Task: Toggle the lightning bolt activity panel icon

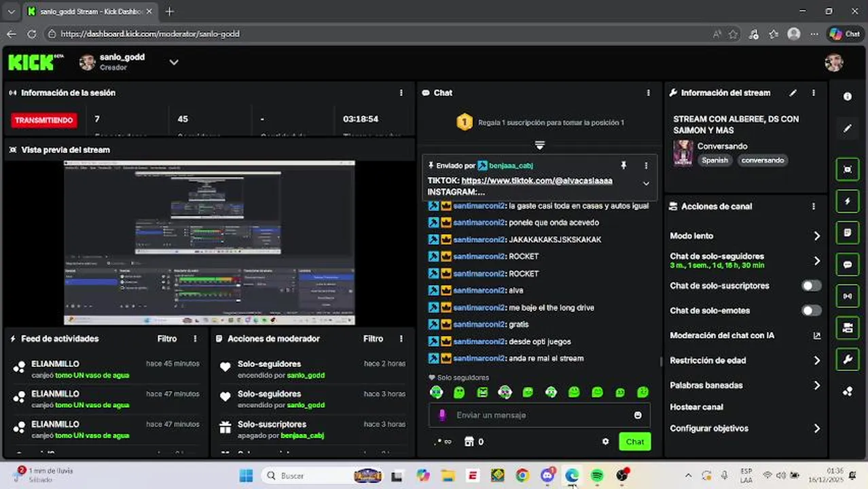Action: 848,201
